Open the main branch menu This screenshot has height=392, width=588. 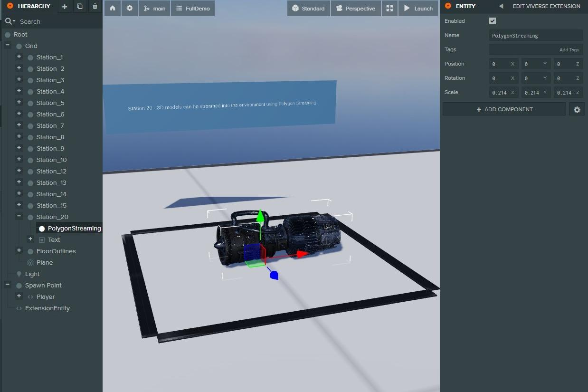pos(154,9)
